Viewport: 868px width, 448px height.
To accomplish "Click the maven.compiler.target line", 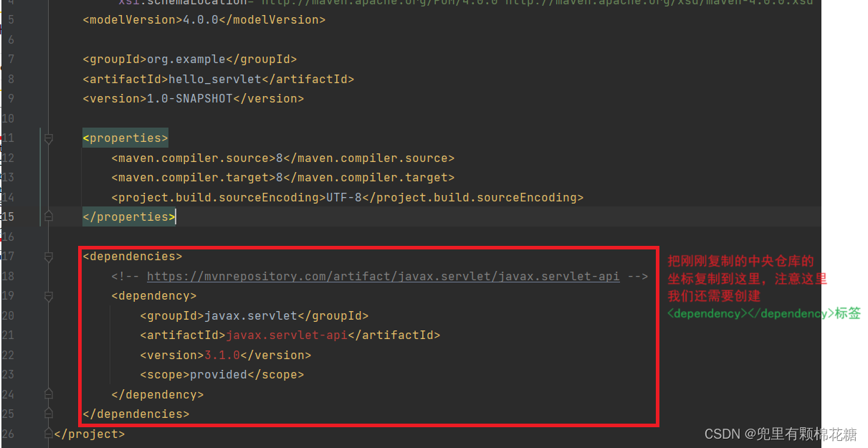I will [282, 178].
